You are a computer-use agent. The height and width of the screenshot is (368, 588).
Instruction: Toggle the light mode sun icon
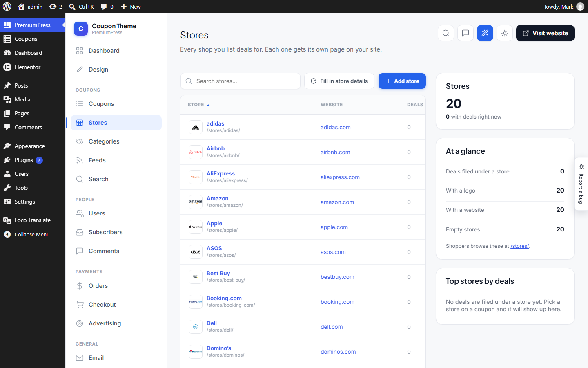tap(505, 33)
